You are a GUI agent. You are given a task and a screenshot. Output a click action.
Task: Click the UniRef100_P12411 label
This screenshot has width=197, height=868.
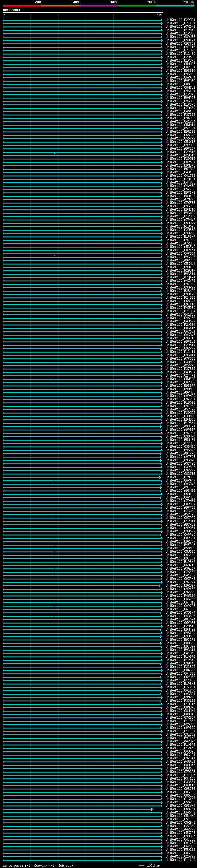point(180,352)
